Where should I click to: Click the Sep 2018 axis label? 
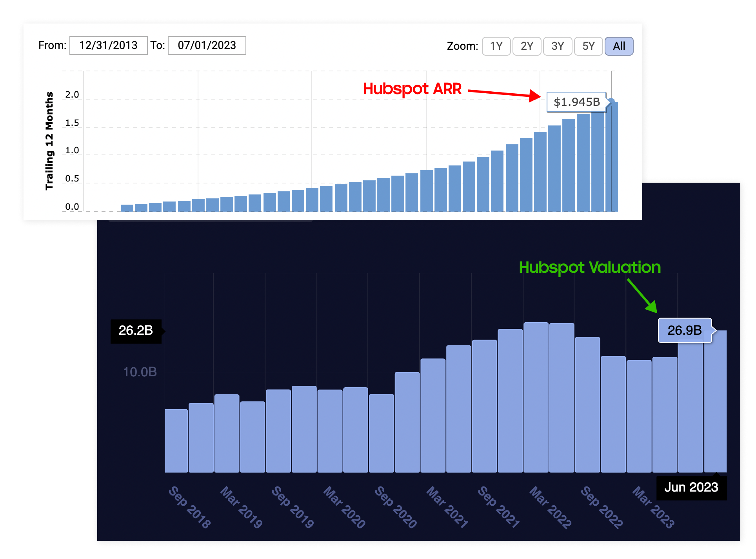(x=189, y=507)
